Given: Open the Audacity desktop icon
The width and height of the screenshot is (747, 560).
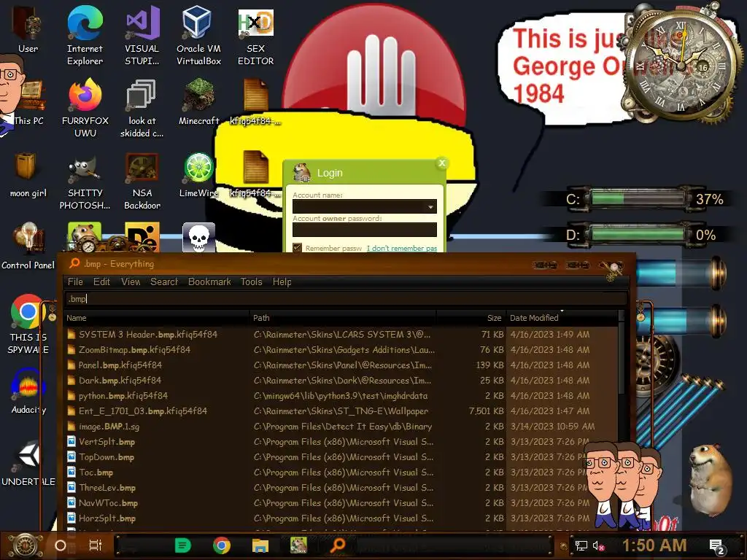Looking at the screenshot, I should pyautogui.click(x=28, y=392).
